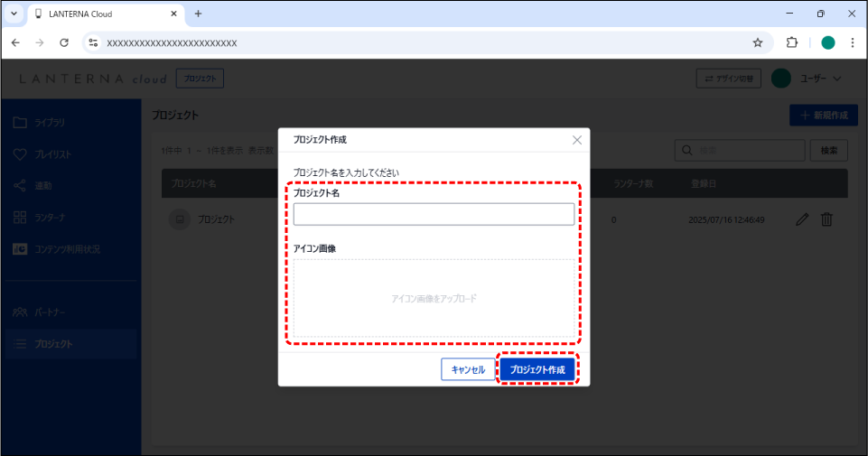The height and width of the screenshot is (456, 868).
Task: Open the browser tab search dropdown
Action: (x=14, y=14)
